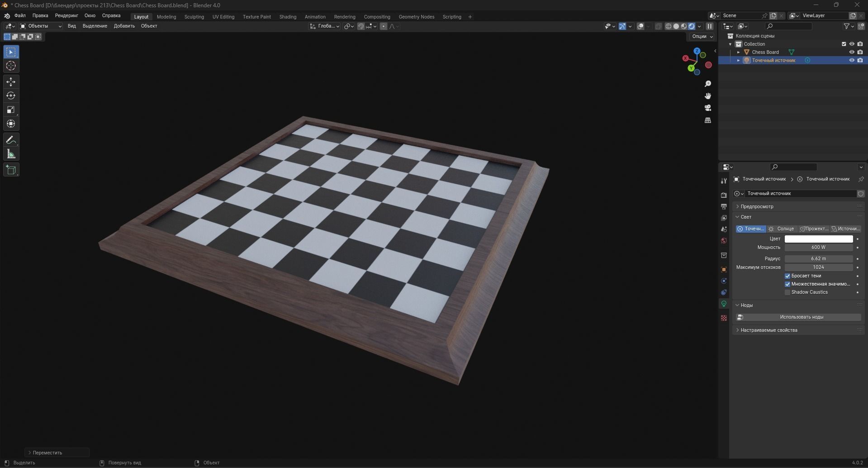Open the Physics properties tab
The height and width of the screenshot is (468, 868).
724,281
